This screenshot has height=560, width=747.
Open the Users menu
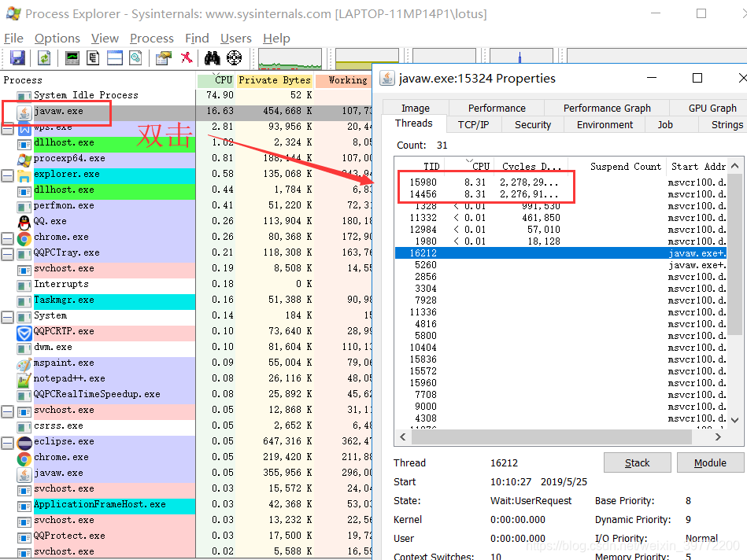click(x=236, y=38)
